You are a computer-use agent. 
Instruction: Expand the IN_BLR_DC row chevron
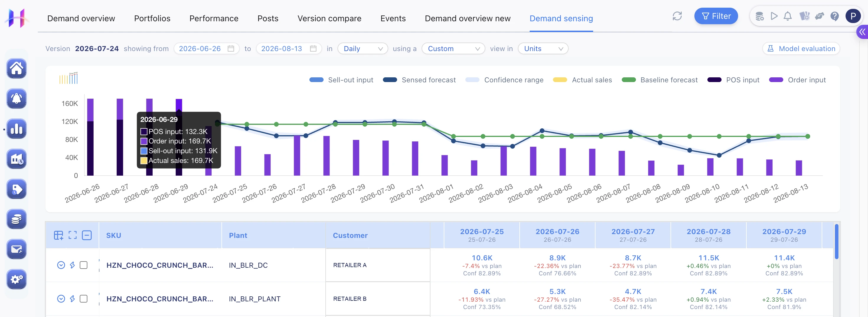point(61,265)
